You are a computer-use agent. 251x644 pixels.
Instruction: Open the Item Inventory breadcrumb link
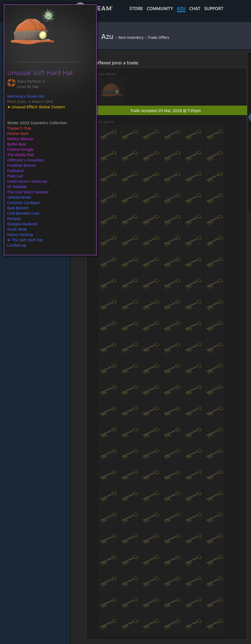point(131,38)
